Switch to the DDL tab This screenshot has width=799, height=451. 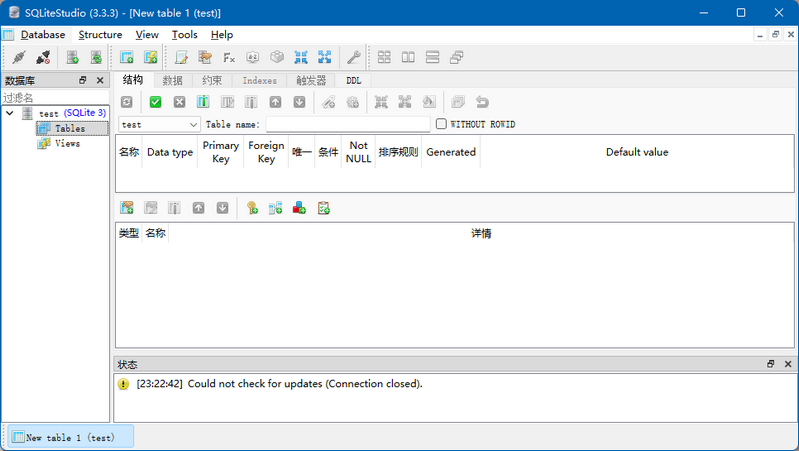point(354,81)
